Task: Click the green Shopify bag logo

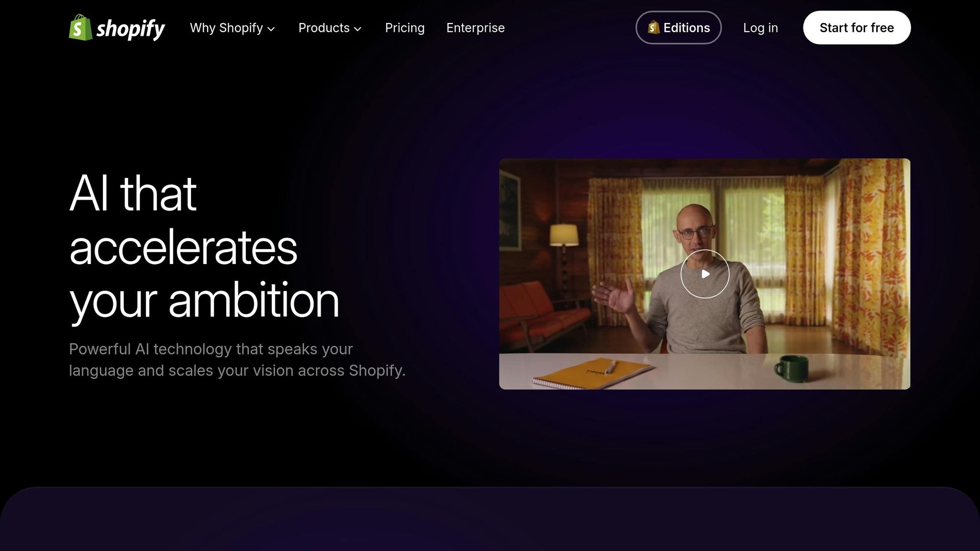Action: (x=80, y=27)
